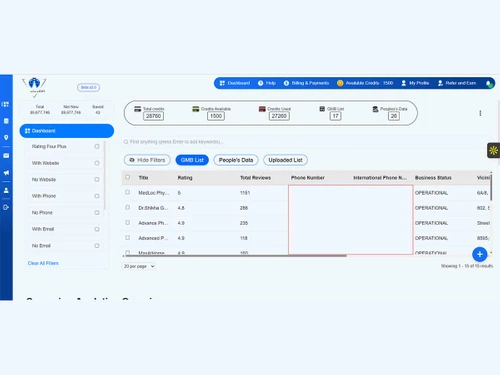Click the company logo at top left
The height and width of the screenshot is (375, 500).
click(x=34, y=87)
